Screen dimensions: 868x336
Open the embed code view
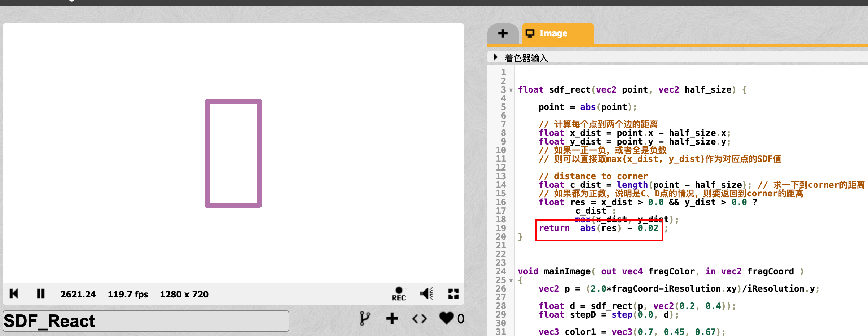click(419, 318)
